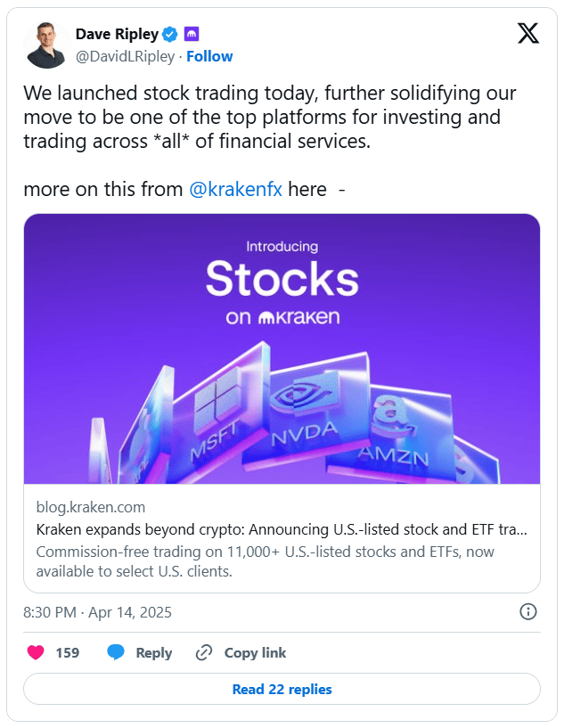The image size is (564, 728).
Task: Click the blue verified checkmark badge
Action: (169, 35)
